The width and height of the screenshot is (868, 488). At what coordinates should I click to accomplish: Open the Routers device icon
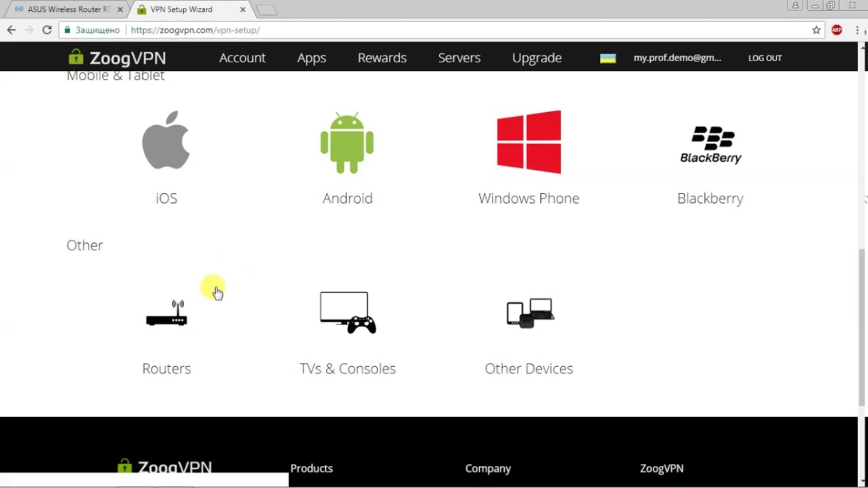pos(167,313)
